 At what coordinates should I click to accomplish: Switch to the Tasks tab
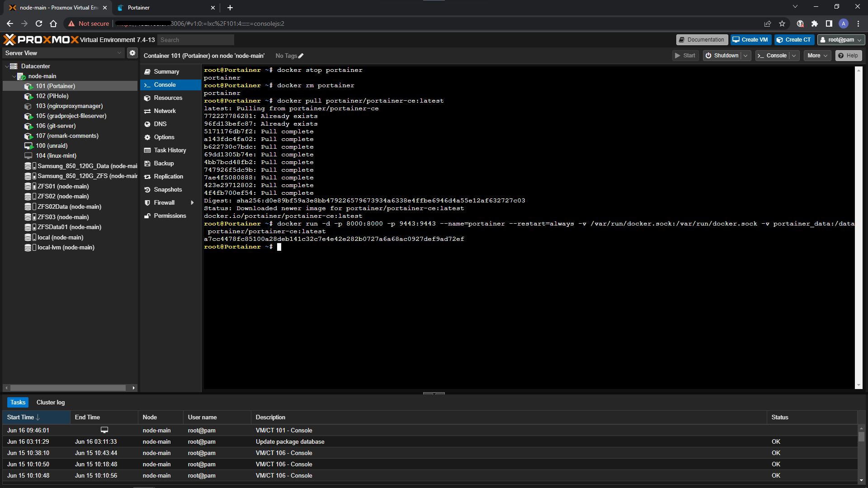pyautogui.click(x=18, y=402)
